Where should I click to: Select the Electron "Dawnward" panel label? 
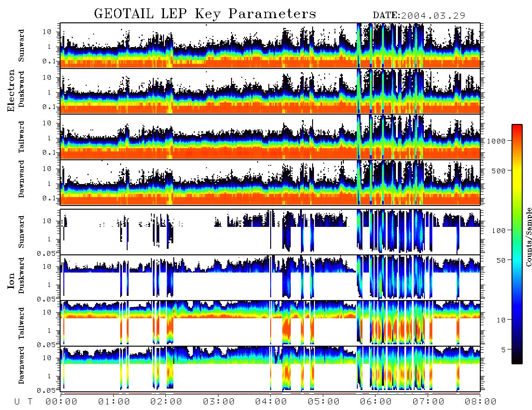point(21,179)
